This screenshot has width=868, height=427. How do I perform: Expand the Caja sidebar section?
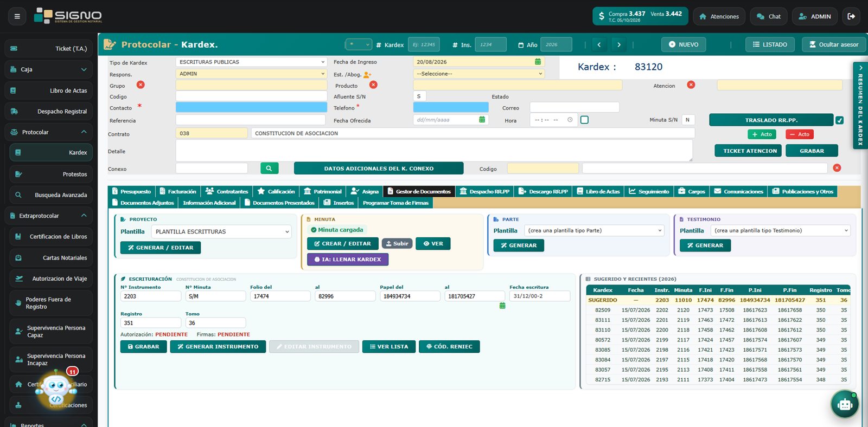coord(49,69)
